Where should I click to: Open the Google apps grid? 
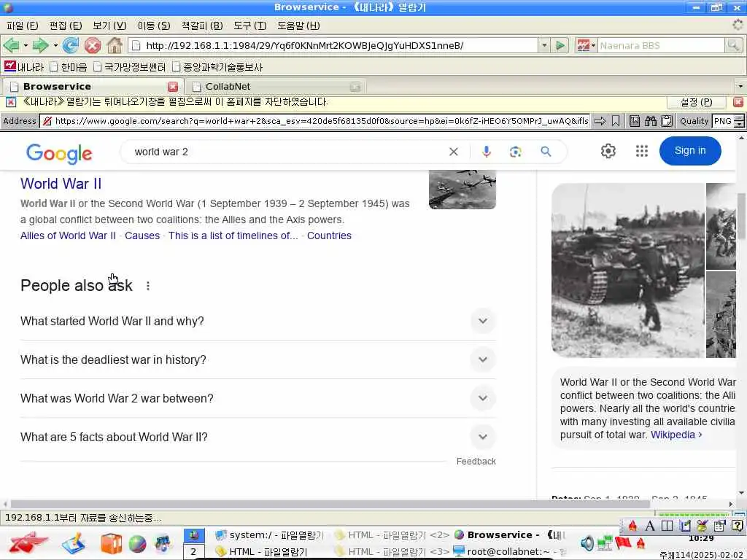[642, 151]
